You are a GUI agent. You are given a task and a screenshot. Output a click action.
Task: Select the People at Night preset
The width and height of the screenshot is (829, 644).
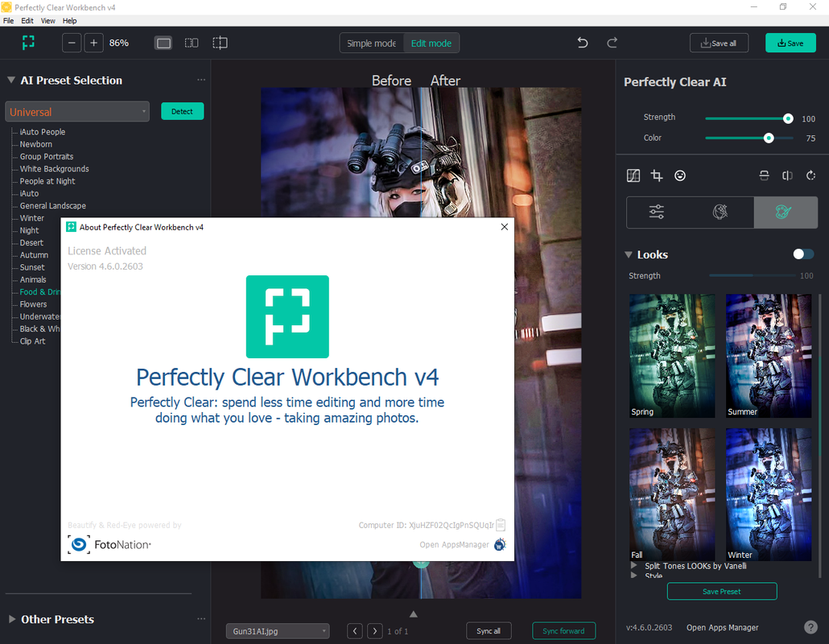47,181
